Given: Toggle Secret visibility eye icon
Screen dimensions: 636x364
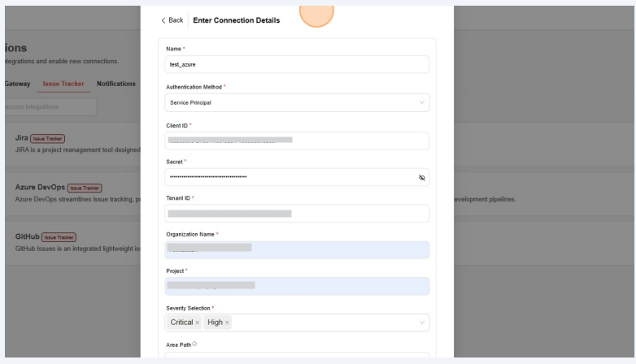Looking at the screenshot, I should pyautogui.click(x=421, y=177).
